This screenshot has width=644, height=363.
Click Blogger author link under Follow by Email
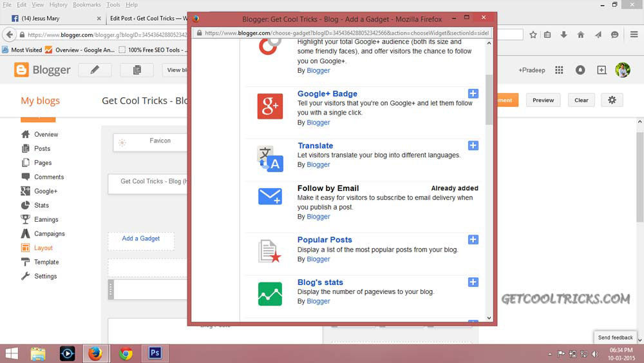pos(318,217)
